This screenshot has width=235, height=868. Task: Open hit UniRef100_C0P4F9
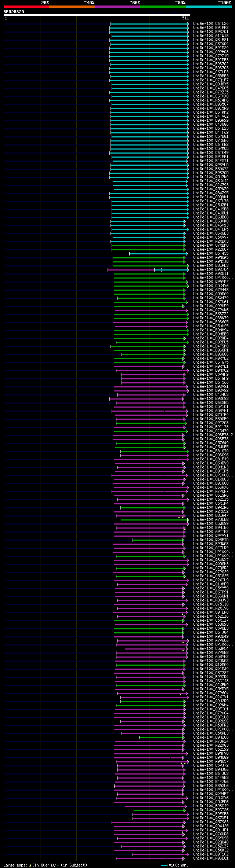point(211,374)
